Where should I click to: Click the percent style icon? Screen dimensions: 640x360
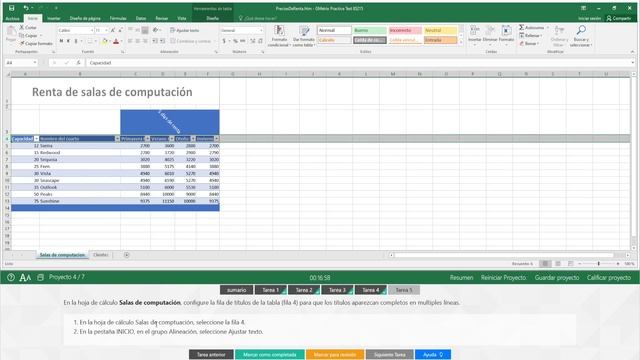(235, 41)
